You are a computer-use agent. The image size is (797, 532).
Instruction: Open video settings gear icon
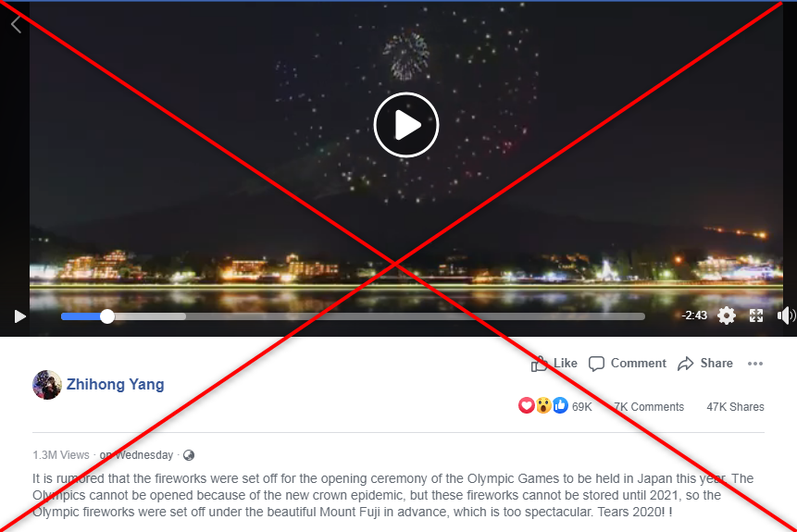(x=727, y=315)
